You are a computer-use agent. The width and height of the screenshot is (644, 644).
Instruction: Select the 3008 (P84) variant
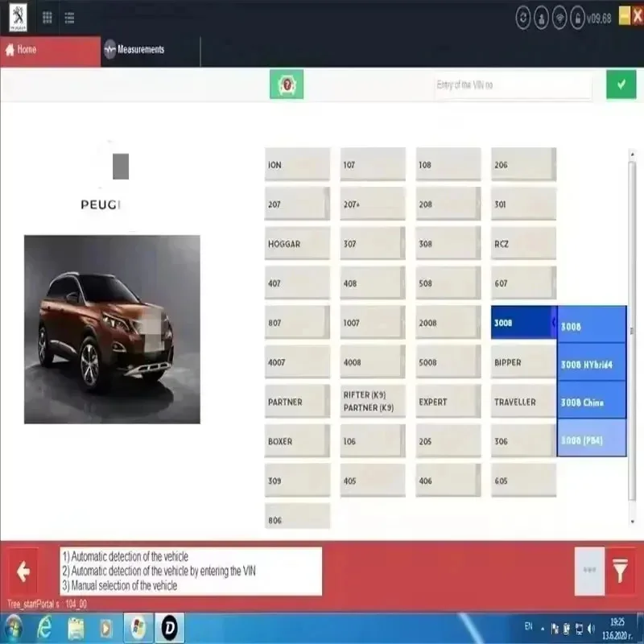click(590, 440)
